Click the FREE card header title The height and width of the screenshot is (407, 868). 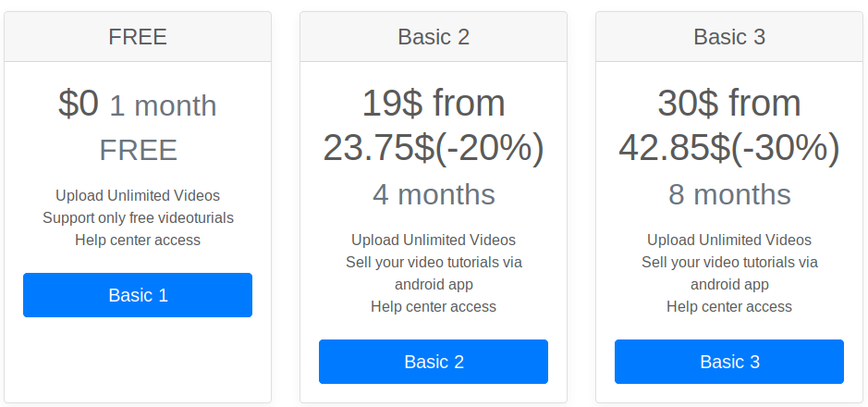(138, 37)
